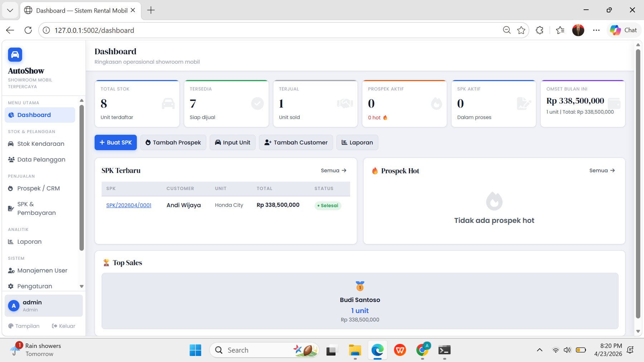Click the Prospek / CRM flame icon
This screenshot has width=644, height=362.
(11, 188)
